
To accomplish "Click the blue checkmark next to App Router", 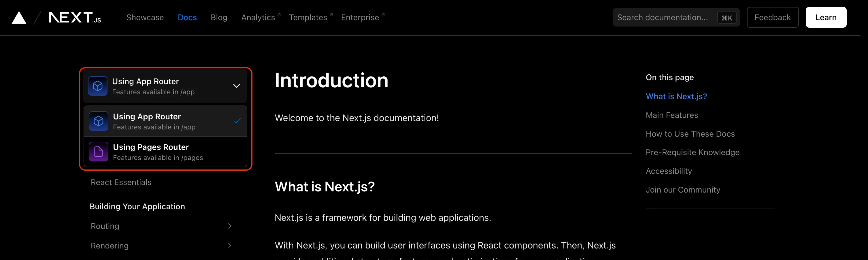I will point(237,120).
